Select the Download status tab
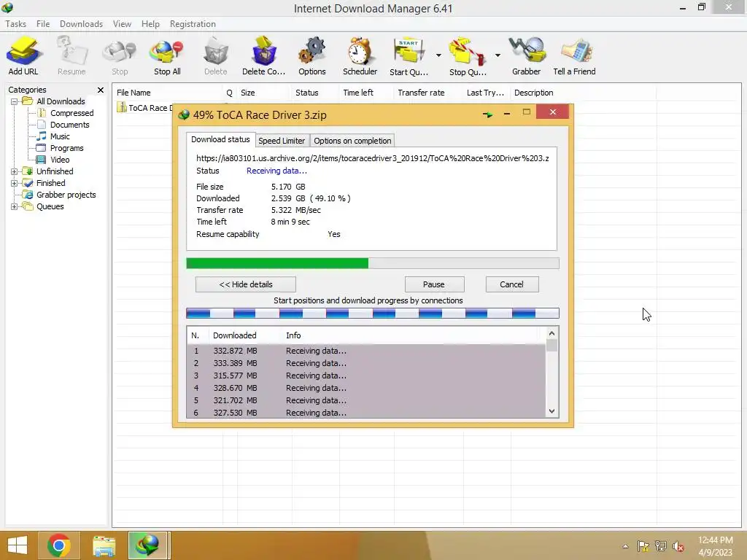Image resolution: width=747 pixels, height=560 pixels. (220, 139)
